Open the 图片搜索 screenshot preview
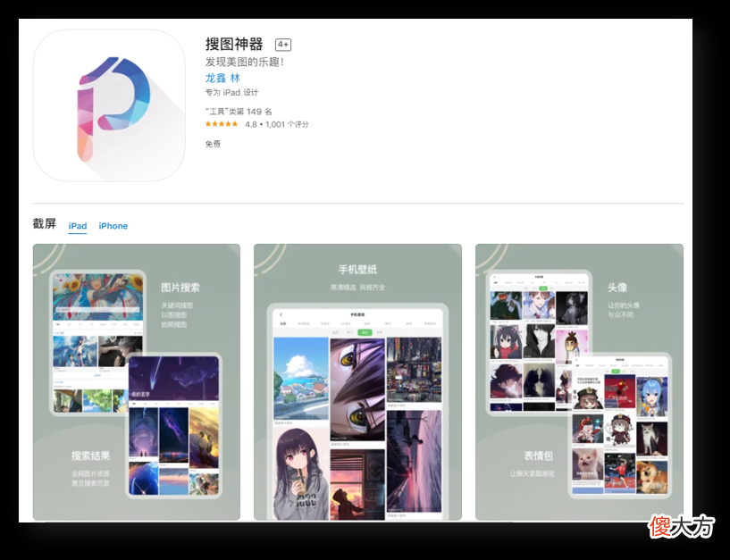This screenshot has height=560, width=730. (x=137, y=381)
